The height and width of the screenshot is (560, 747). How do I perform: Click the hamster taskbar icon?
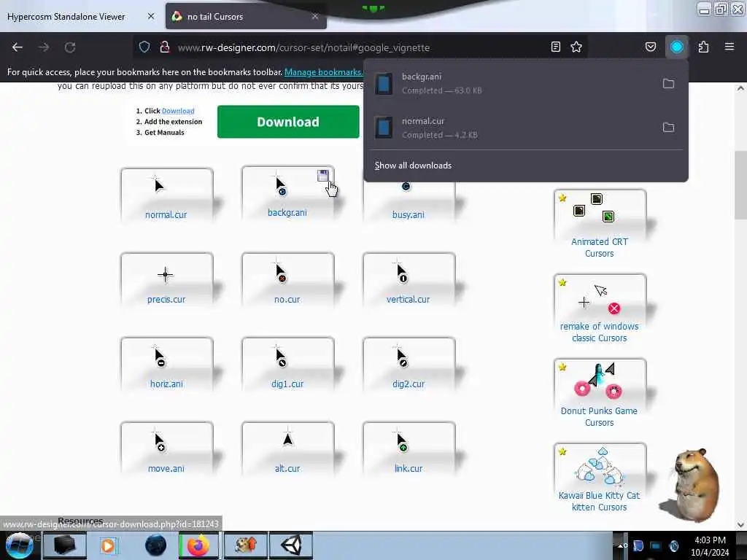[x=245, y=545]
